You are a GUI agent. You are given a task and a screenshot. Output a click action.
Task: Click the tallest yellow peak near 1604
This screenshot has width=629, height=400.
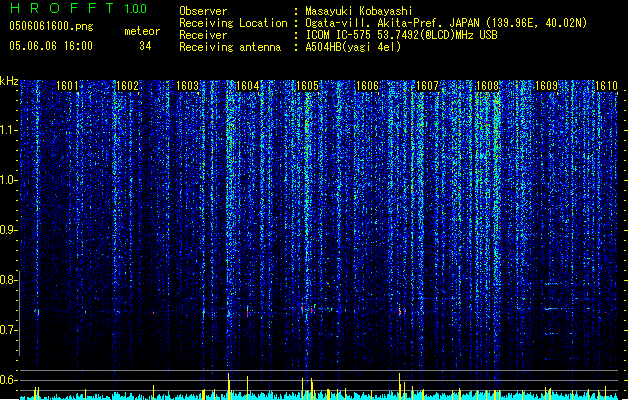point(228,386)
